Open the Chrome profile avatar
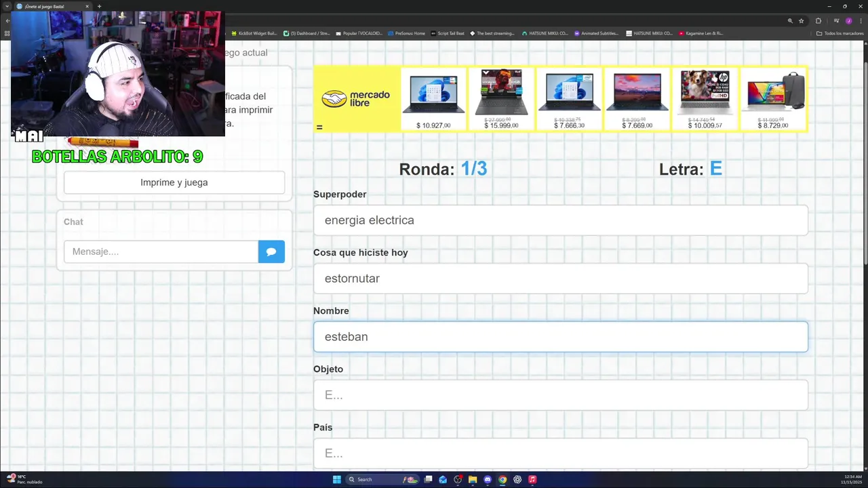Image resolution: width=868 pixels, height=488 pixels. click(x=848, y=21)
